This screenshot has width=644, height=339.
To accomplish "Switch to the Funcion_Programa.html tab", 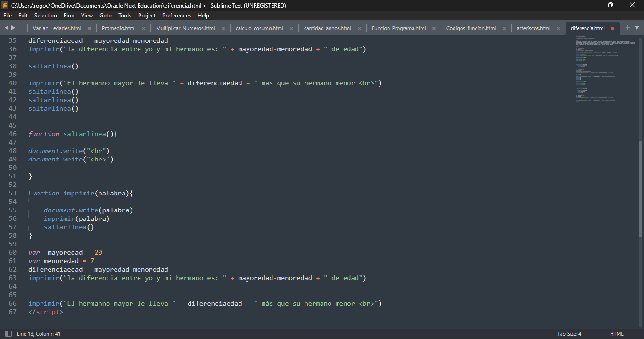I will pos(398,28).
